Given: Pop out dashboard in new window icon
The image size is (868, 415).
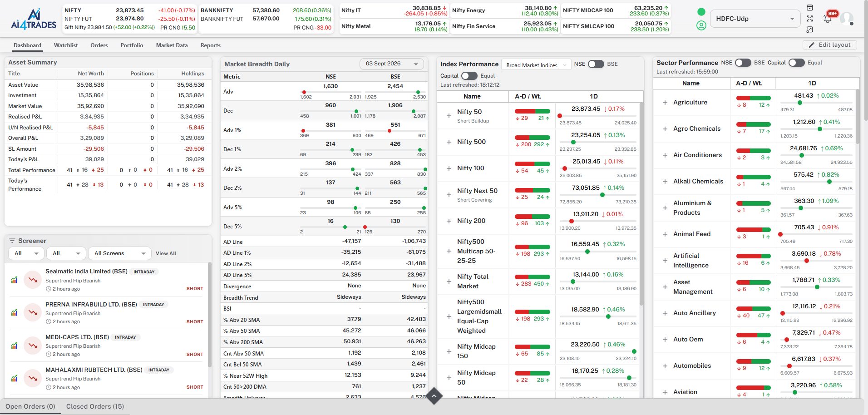Looking at the screenshot, I should (x=810, y=30).
